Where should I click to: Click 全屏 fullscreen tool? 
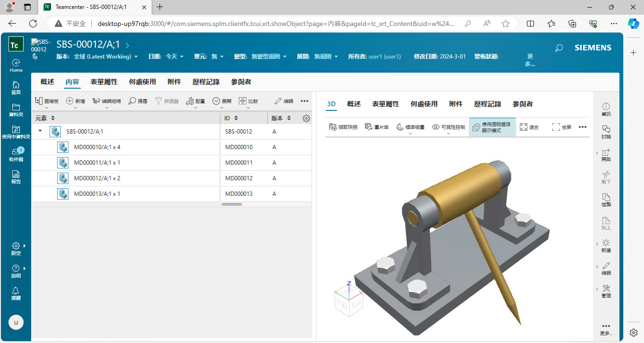562,127
